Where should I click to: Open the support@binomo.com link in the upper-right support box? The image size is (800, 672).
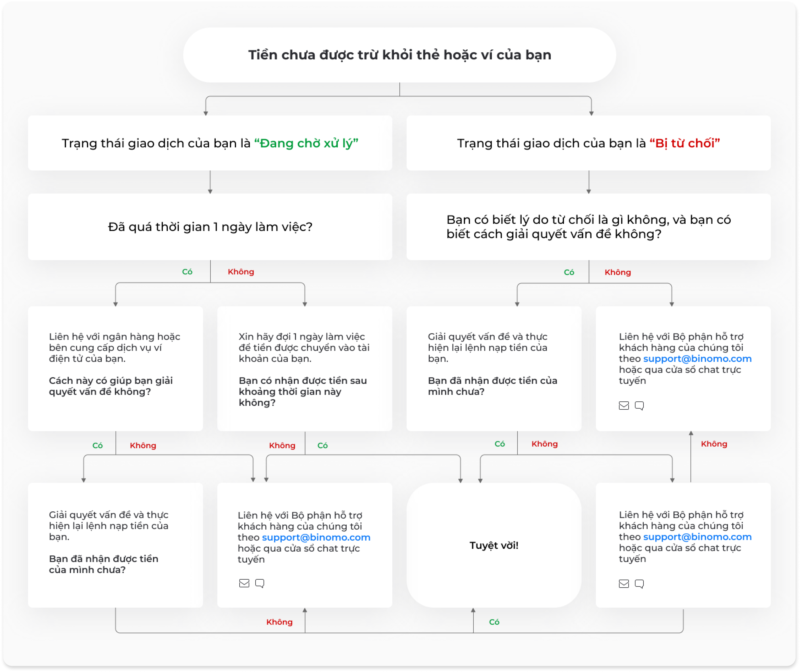pyautogui.click(x=697, y=358)
